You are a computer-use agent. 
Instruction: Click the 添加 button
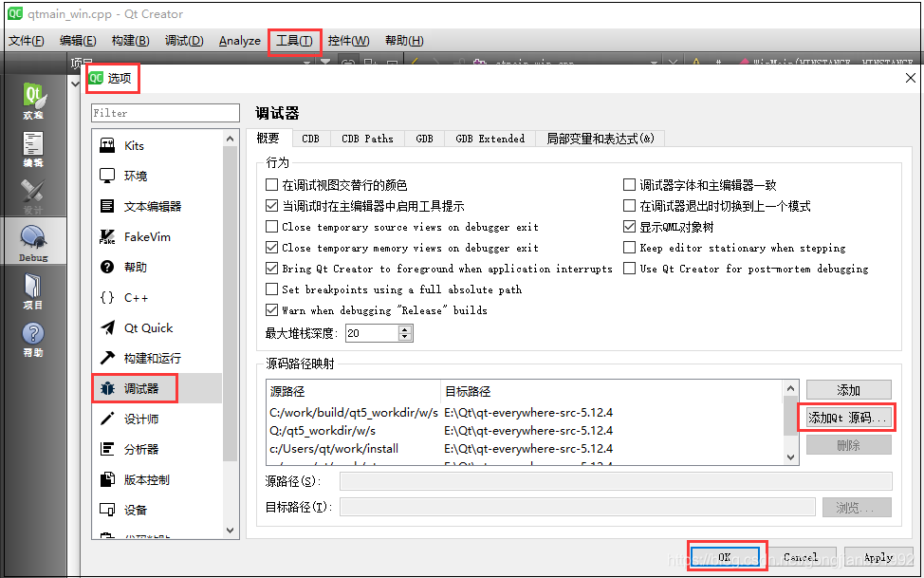click(x=848, y=390)
